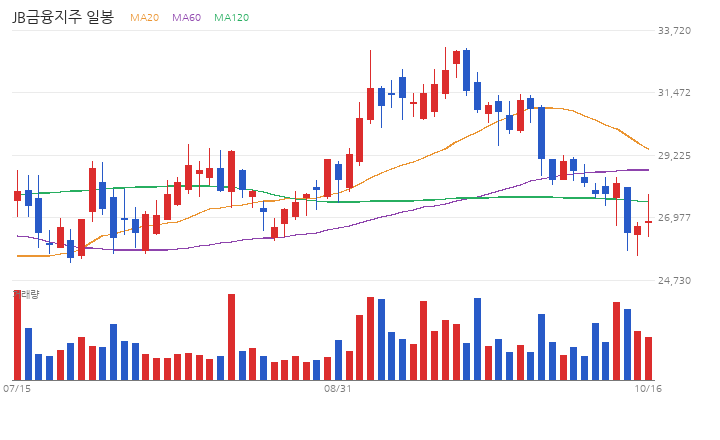Click the 31,472 price axis label
Viewport: 720px width, 440px height.
pyautogui.click(x=674, y=92)
